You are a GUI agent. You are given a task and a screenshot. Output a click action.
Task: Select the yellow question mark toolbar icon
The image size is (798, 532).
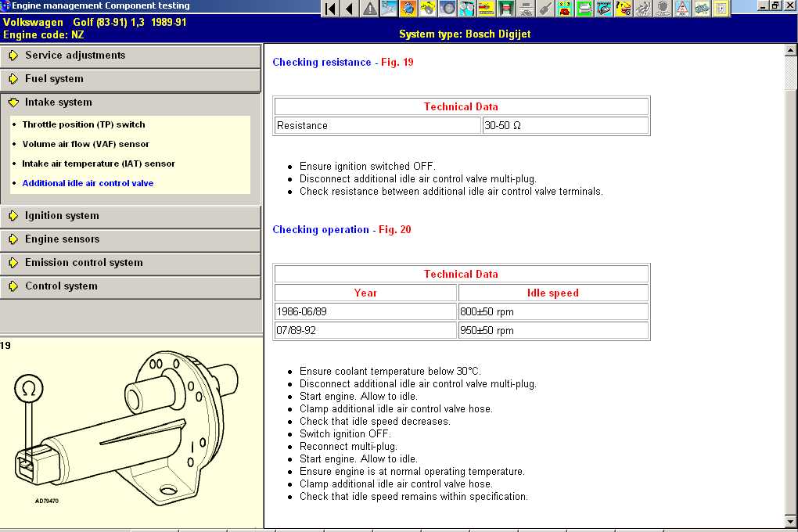click(624, 8)
